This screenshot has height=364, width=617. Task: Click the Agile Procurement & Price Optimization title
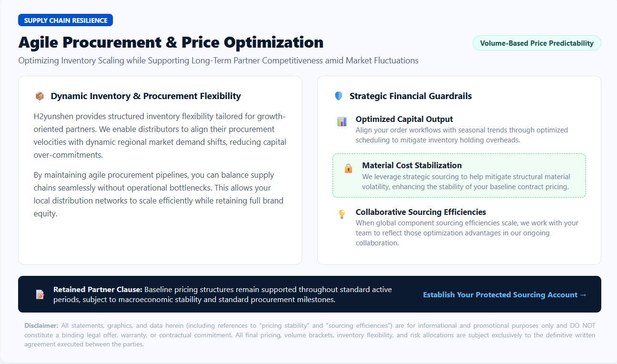[x=171, y=42]
